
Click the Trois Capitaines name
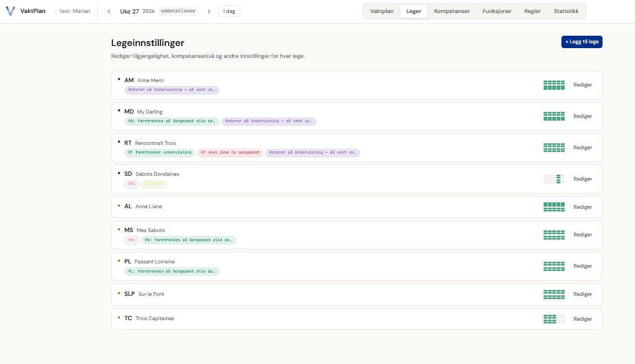click(155, 319)
